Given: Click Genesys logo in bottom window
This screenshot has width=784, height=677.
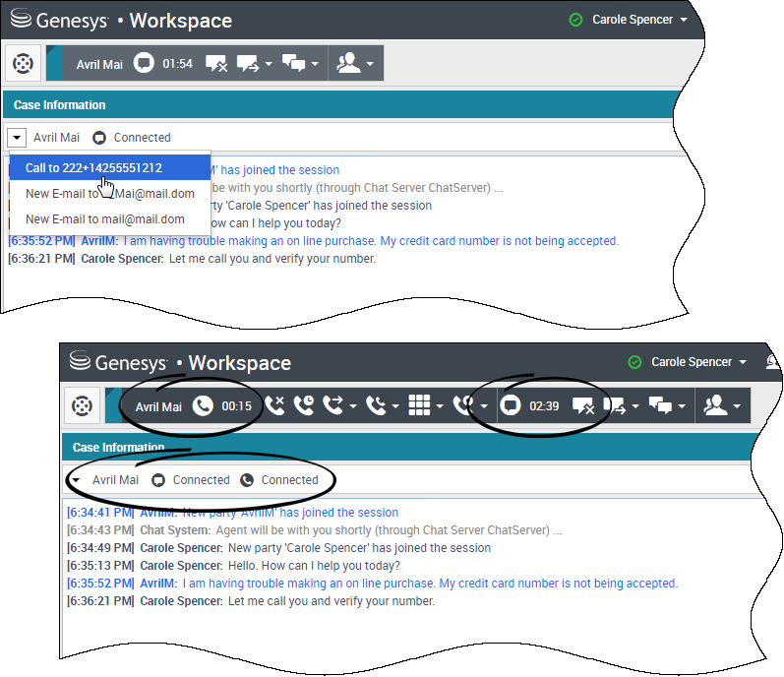Looking at the screenshot, I should pos(118,362).
